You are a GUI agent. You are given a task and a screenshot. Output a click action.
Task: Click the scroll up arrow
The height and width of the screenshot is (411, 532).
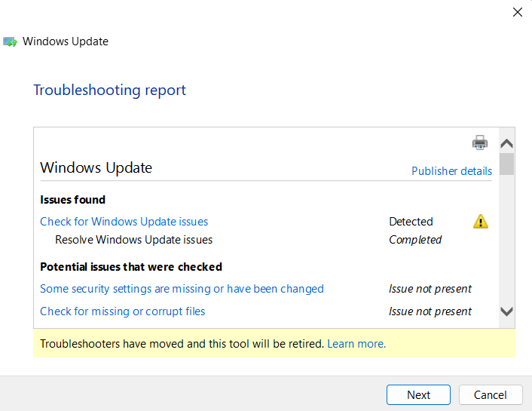pyautogui.click(x=506, y=143)
